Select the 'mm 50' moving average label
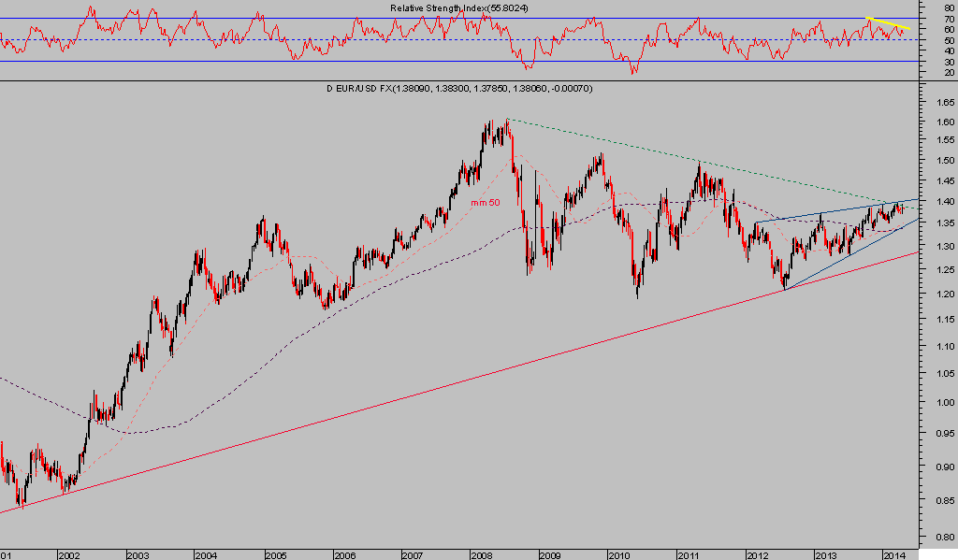Image resolution: width=958 pixels, height=560 pixels. (484, 202)
